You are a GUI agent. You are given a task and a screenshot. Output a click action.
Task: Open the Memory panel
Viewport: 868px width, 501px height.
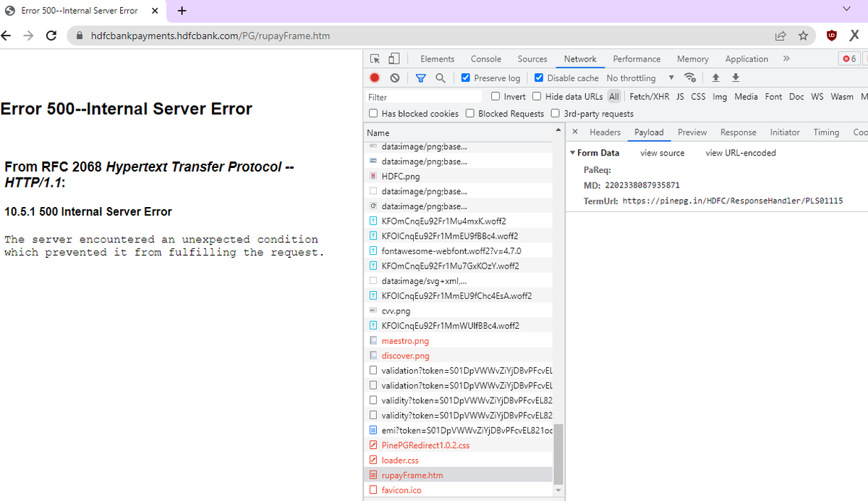[693, 59]
